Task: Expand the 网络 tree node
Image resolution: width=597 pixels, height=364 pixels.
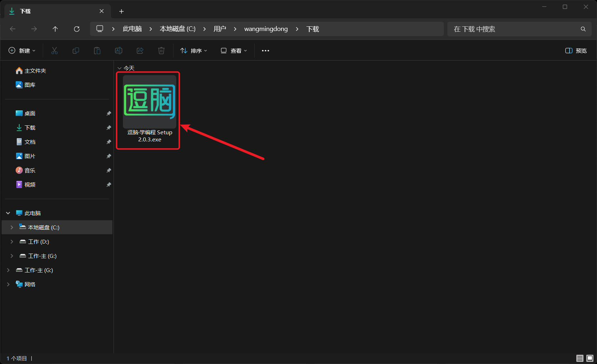Action: [x=8, y=284]
